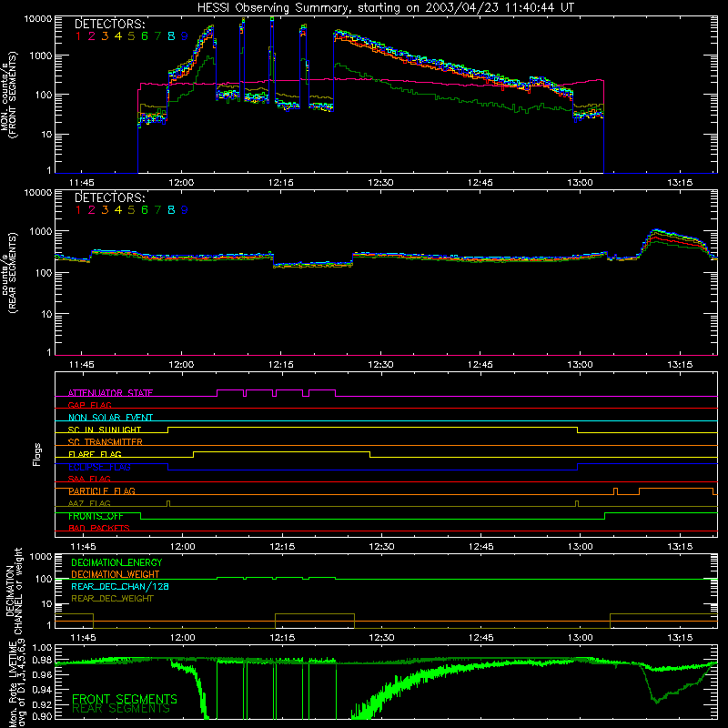Click the DECIMATION_ENERGY legend label

(116, 562)
